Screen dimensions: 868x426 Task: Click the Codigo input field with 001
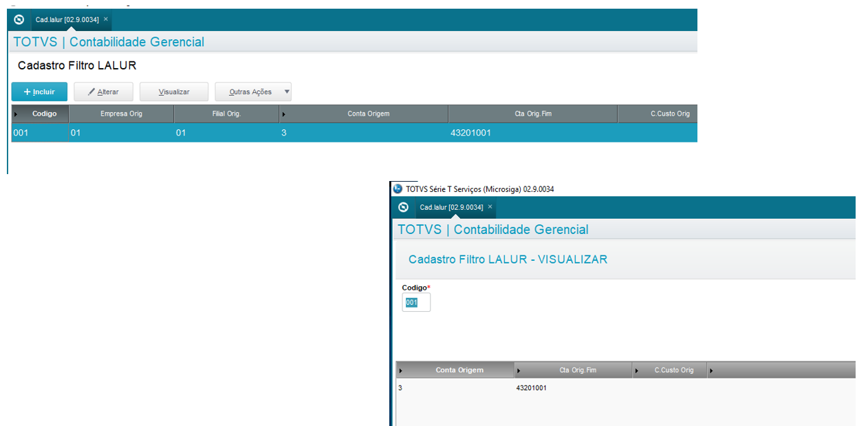click(x=416, y=302)
